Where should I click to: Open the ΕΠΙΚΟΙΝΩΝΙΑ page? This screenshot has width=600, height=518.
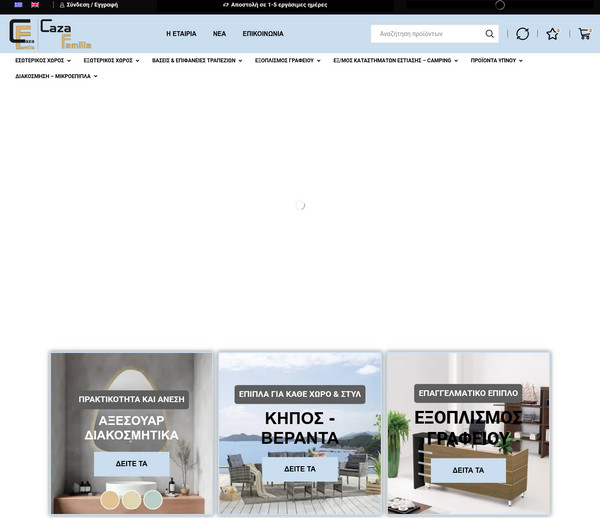pos(263,34)
